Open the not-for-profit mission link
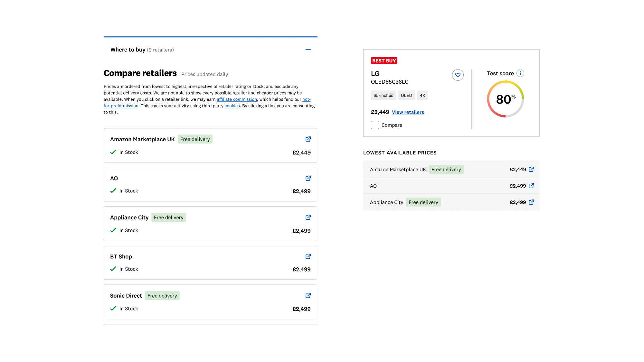 pyautogui.click(x=121, y=106)
